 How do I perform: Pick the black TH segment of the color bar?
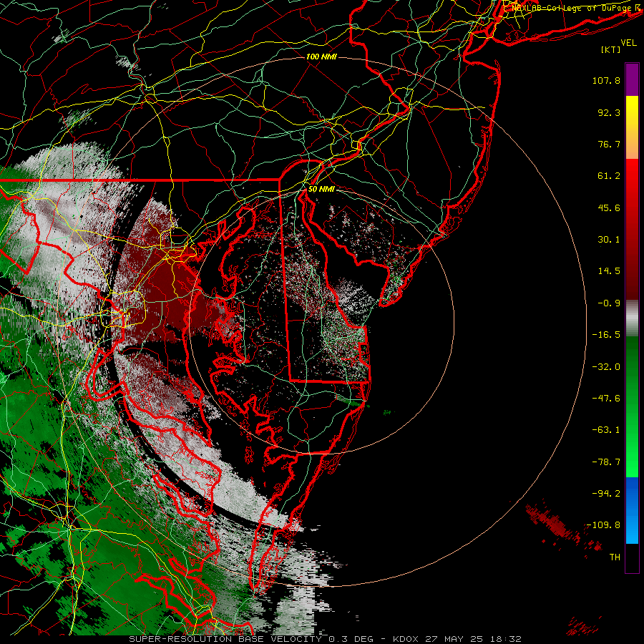coord(632,557)
